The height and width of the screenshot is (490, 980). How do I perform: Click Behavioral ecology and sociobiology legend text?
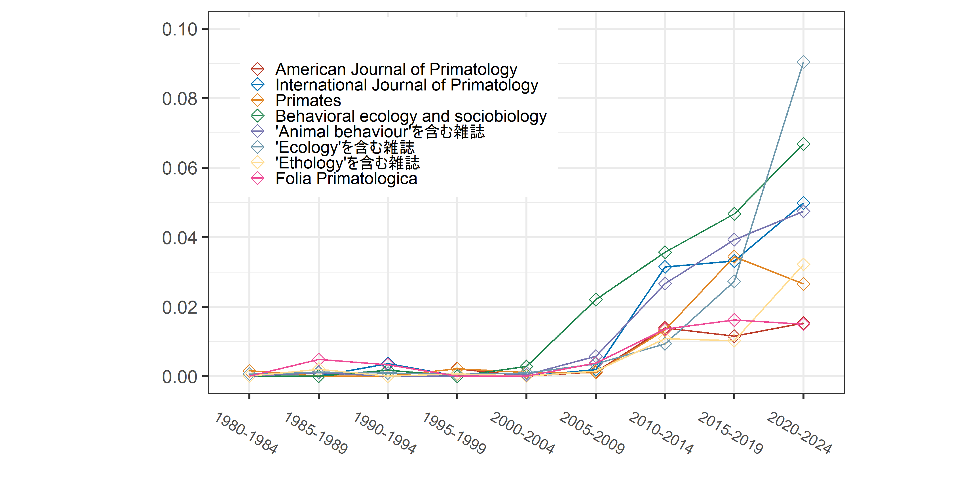coord(411,116)
